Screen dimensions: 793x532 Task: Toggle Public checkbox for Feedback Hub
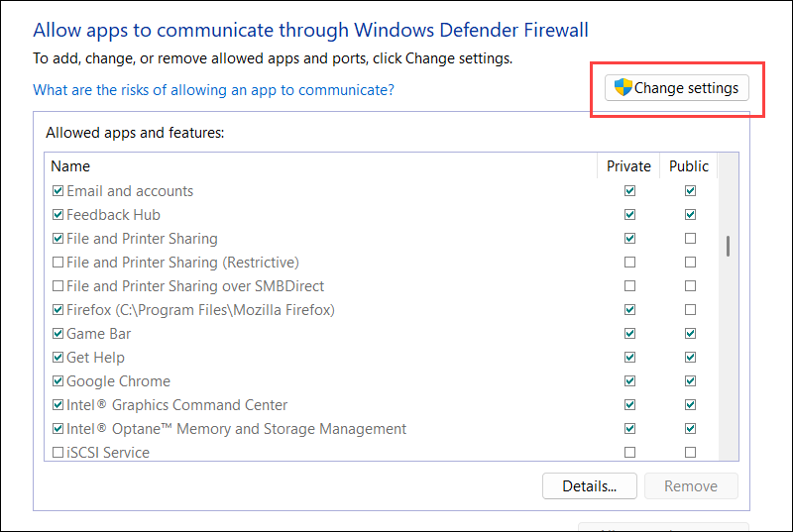[x=690, y=215]
